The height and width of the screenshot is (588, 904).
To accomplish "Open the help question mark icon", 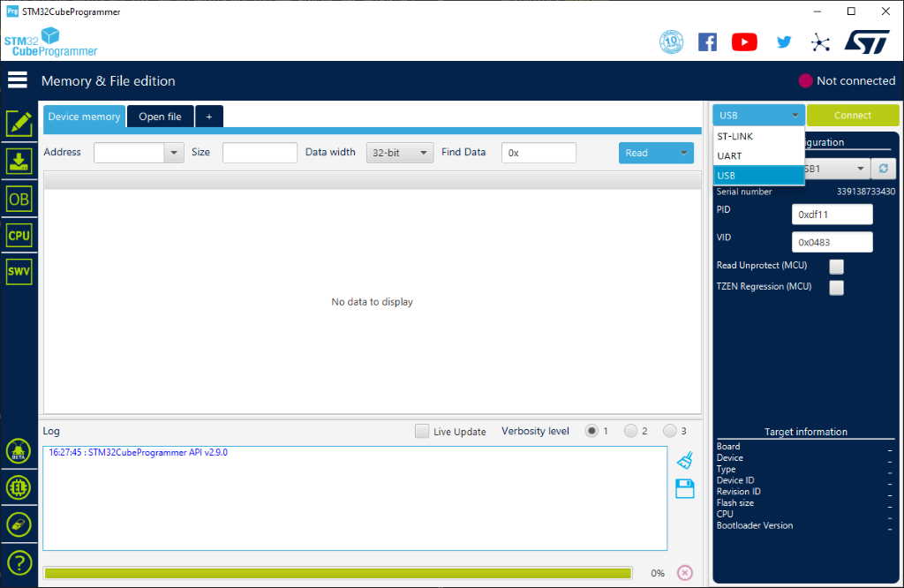I will click(19, 562).
